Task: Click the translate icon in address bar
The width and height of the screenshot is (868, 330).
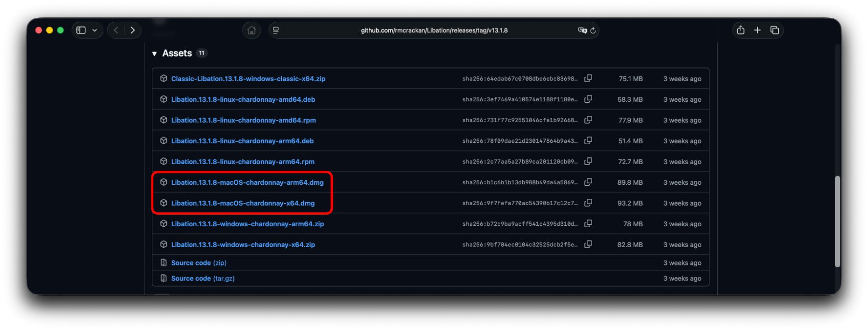Action: [582, 30]
